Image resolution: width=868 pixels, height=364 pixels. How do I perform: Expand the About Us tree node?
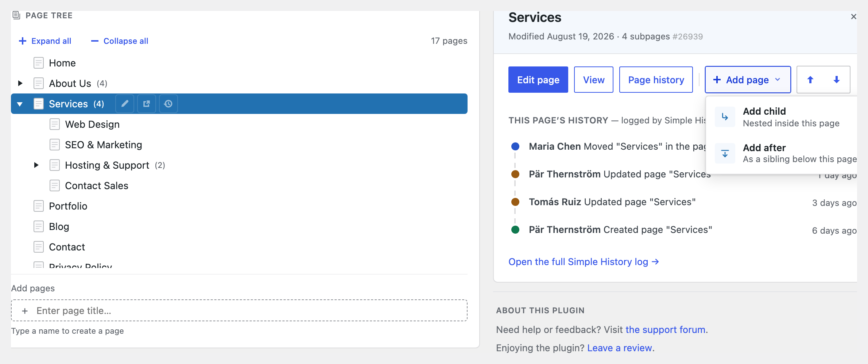[x=20, y=83]
